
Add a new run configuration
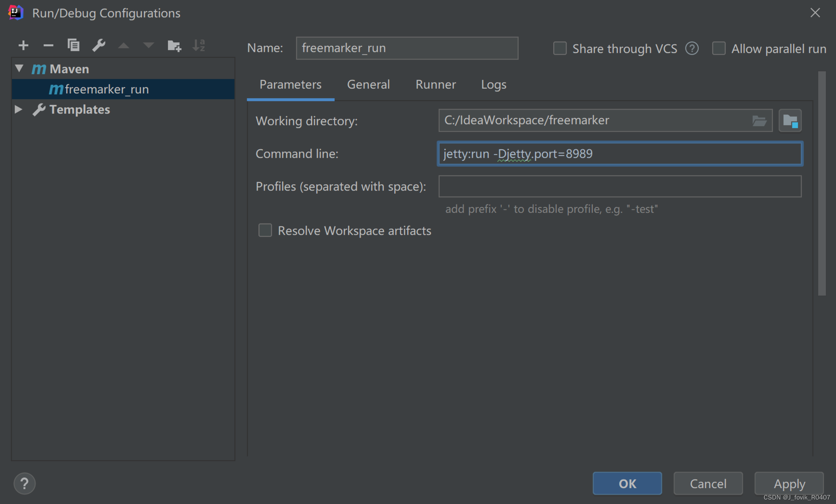[x=23, y=45]
